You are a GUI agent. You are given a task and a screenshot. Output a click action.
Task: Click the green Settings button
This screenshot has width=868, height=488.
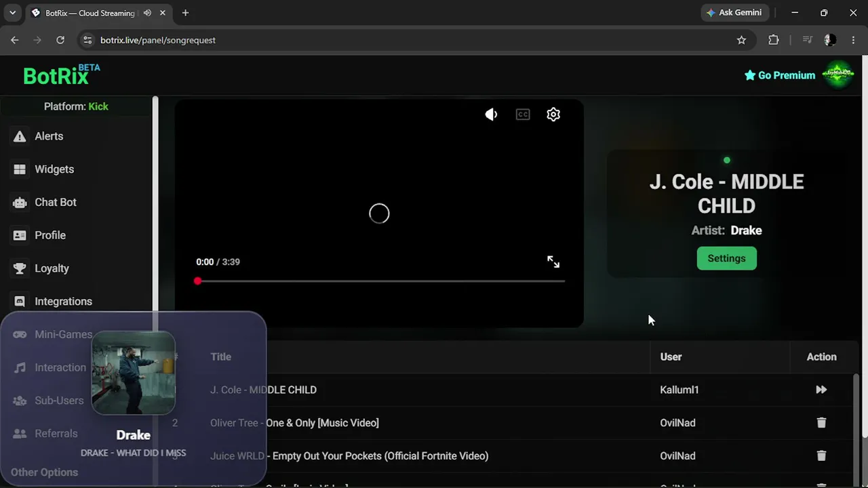coord(726,258)
